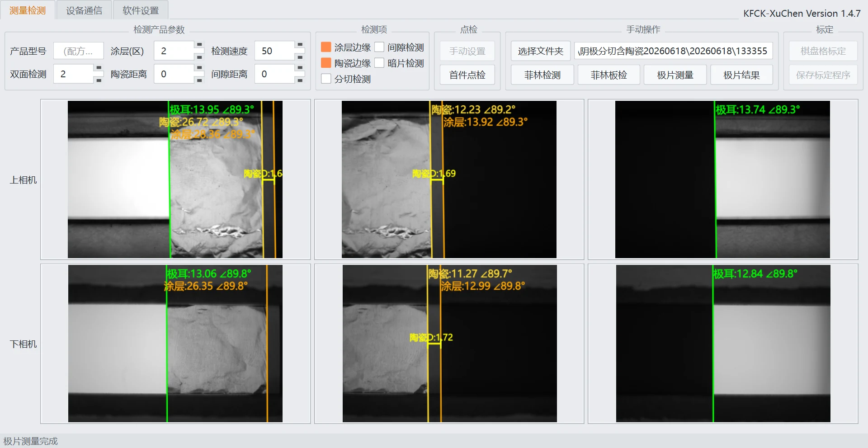Click the 极片测量 button

click(675, 75)
